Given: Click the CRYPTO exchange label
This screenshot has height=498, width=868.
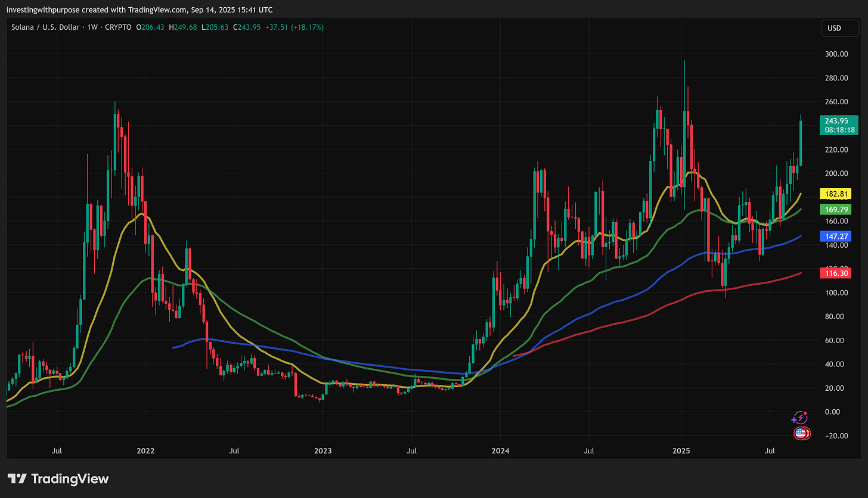Looking at the screenshot, I should click(117, 27).
